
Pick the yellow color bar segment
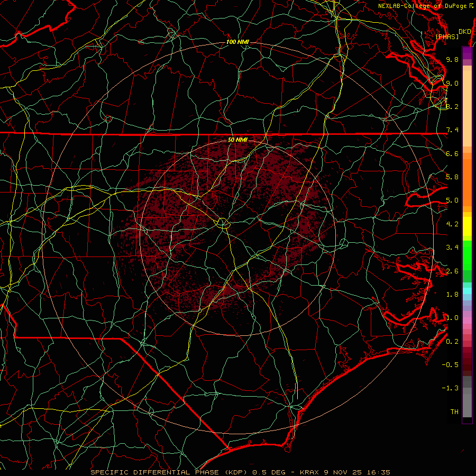[467, 226]
